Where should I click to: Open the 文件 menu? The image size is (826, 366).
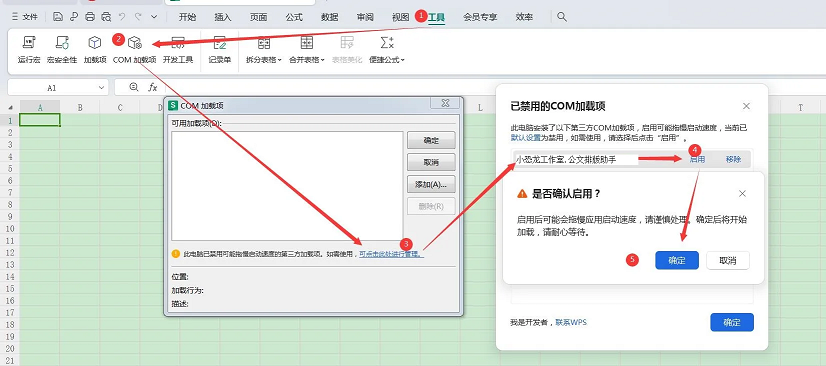point(25,17)
